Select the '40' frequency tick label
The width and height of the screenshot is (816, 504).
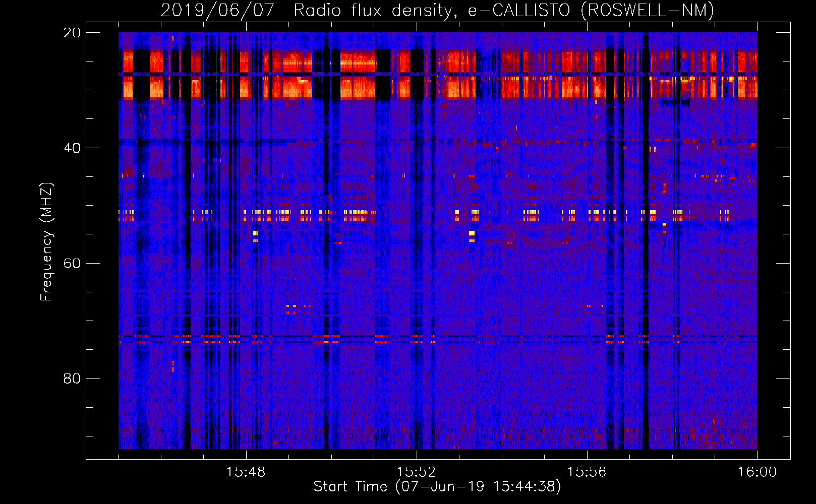pos(72,148)
